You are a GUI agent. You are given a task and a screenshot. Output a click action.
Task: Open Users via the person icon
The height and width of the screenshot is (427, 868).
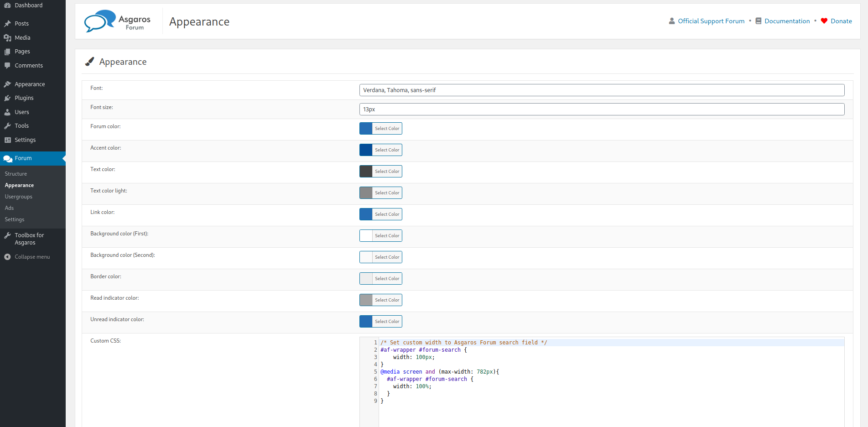click(8, 112)
